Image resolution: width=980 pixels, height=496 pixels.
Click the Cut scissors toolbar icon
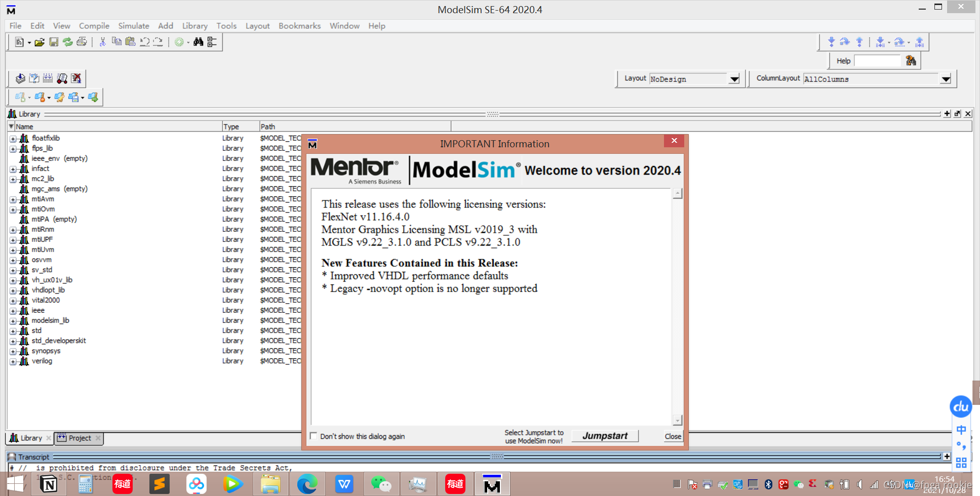(102, 42)
